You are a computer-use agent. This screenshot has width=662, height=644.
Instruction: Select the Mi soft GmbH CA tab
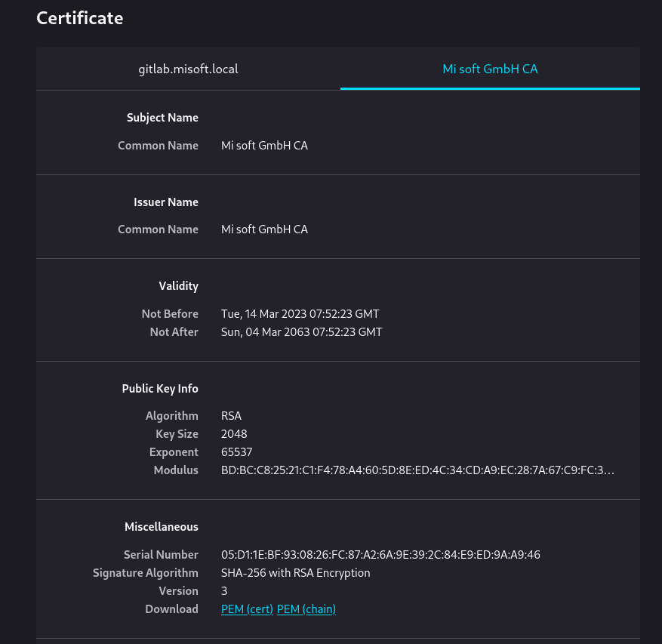[x=490, y=69]
